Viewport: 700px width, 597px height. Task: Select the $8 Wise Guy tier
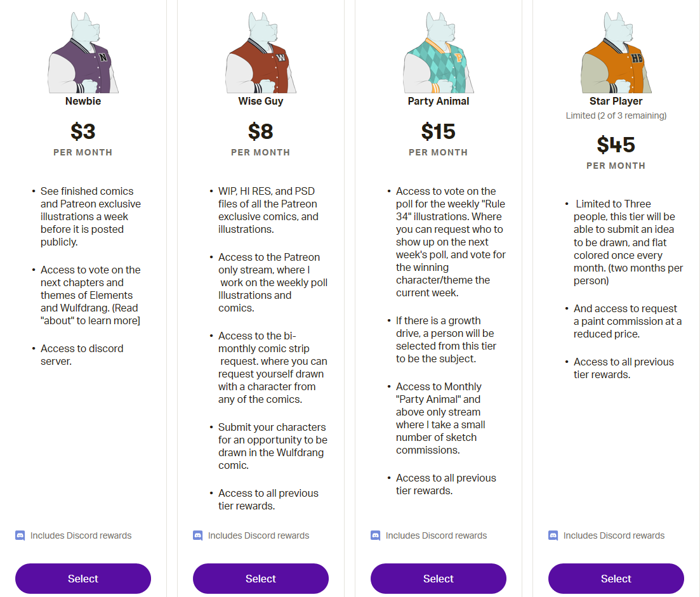pyautogui.click(x=261, y=579)
